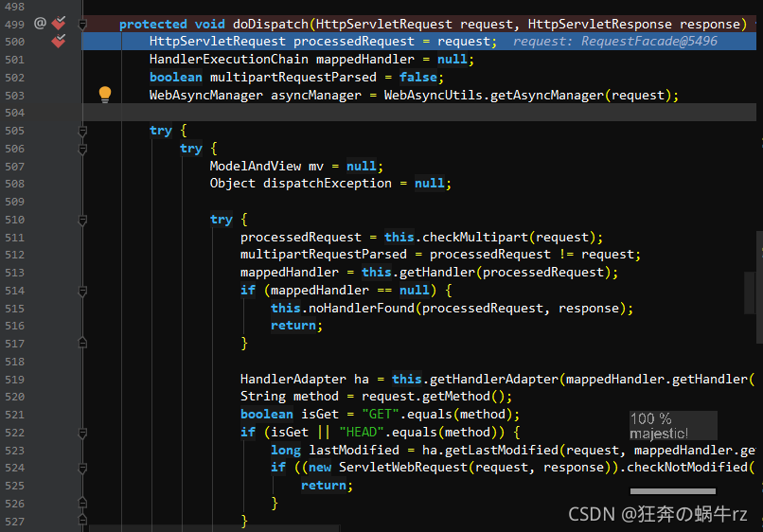Viewport: 763px width, 532px height.
Task: Collapse the isGet if block at line 522
Action: [x=82, y=433]
